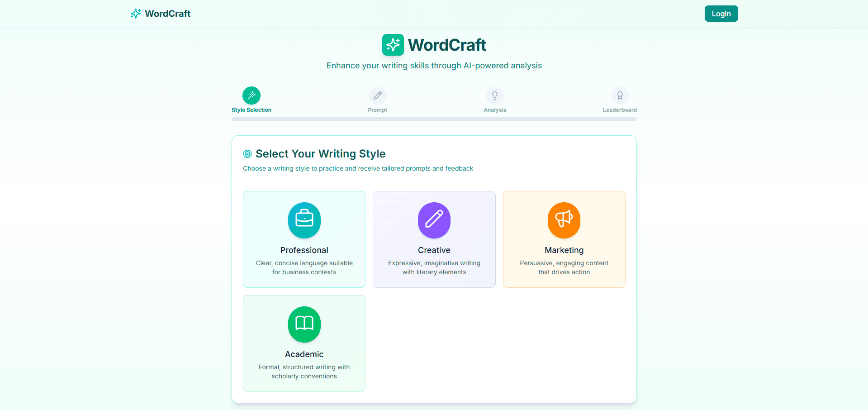Select the Style Selection step label

[x=251, y=110]
